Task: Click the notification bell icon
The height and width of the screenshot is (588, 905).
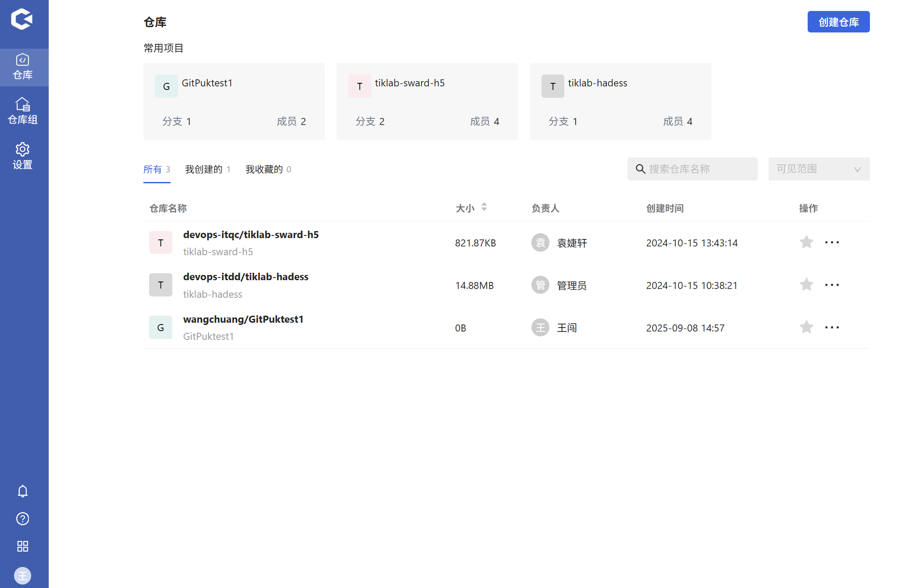Action: 22,491
